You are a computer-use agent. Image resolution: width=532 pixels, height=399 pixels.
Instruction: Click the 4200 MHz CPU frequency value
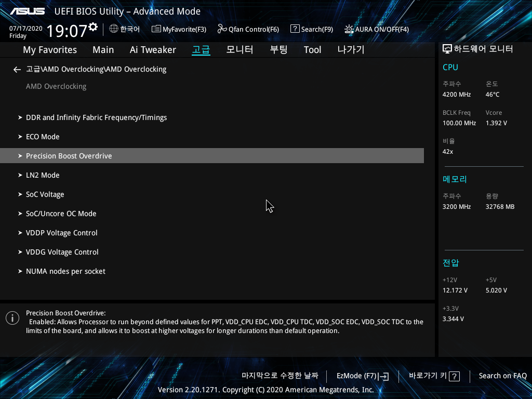(456, 95)
